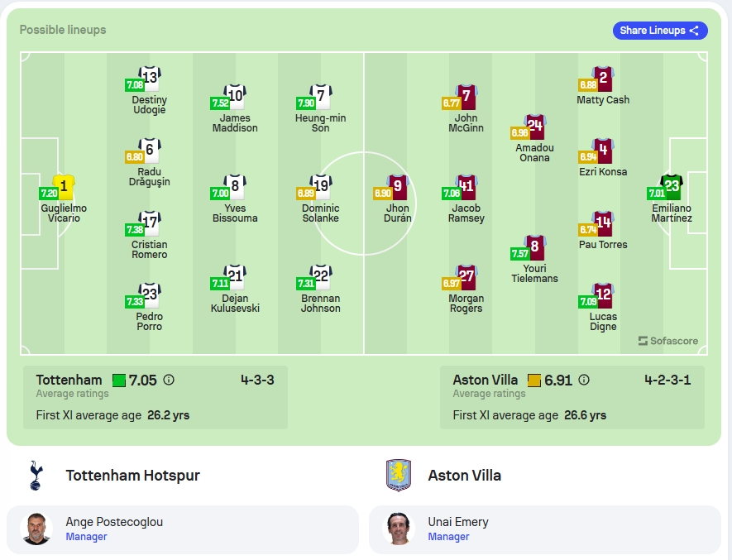Click Youri Tielemans' 7.57 rating badge

(519, 254)
